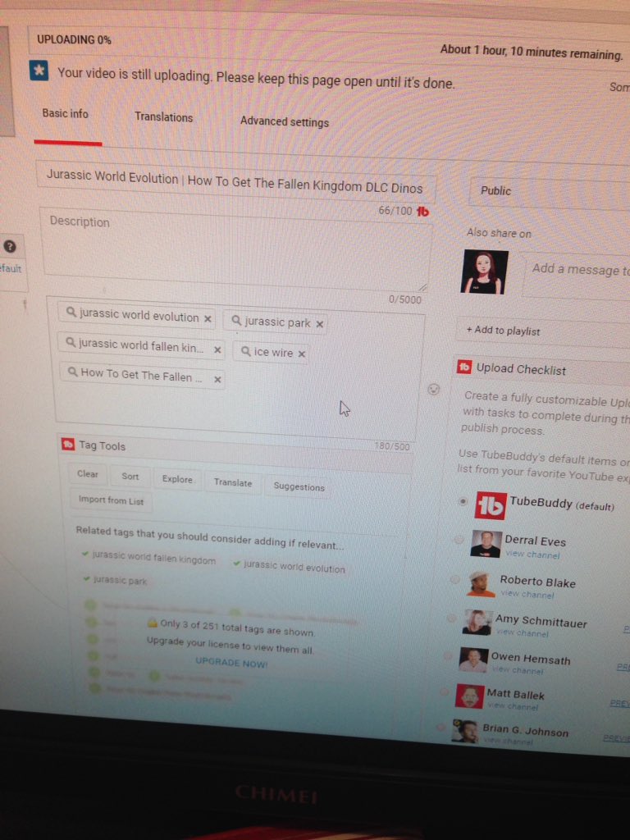This screenshot has width=630, height=840.
Task: Select TubeBuddy (default) radio button
Action: [x=463, y=501]
